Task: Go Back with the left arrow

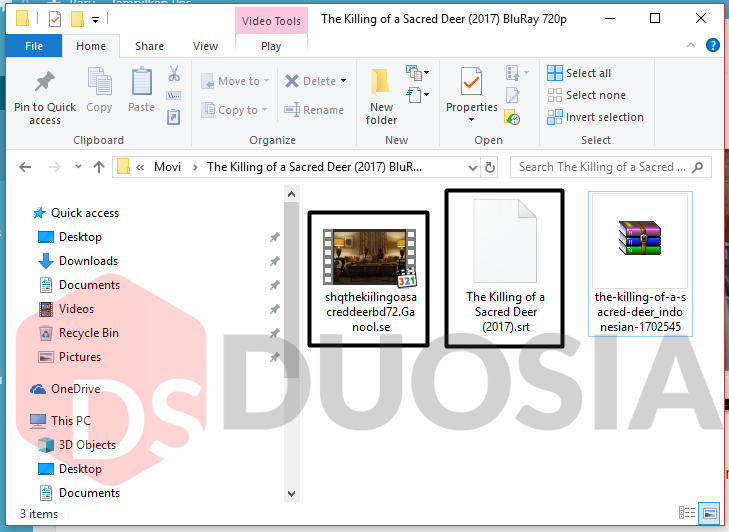Action: 25,167
